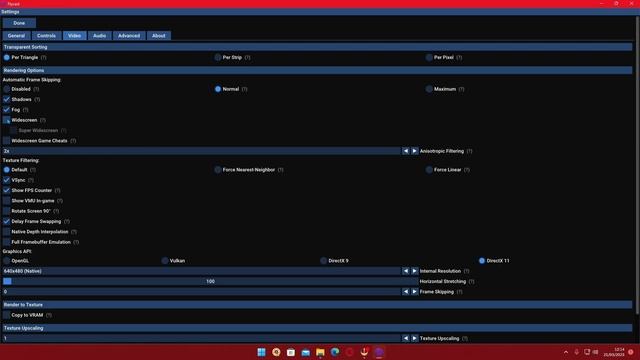Click help icon beside Delay Frame Swapping

(x=67, y=222)
